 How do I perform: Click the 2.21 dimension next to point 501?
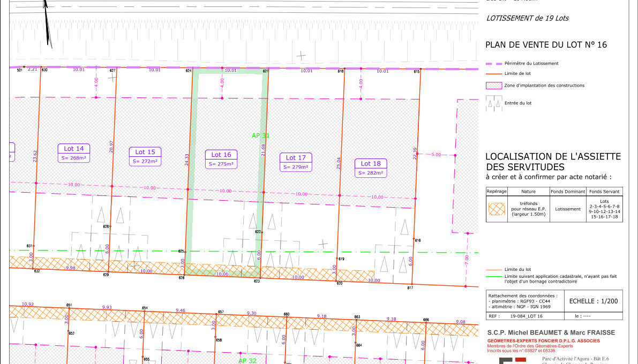(32, 69)
